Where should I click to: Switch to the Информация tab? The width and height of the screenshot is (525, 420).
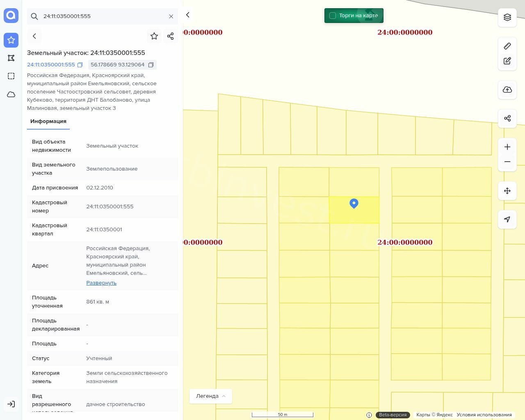coord(48,121)
